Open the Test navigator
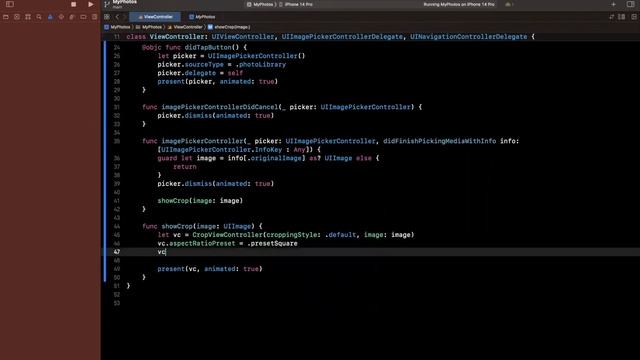Image resolution: width=640 pixels, height=360 pixels. 61,17
